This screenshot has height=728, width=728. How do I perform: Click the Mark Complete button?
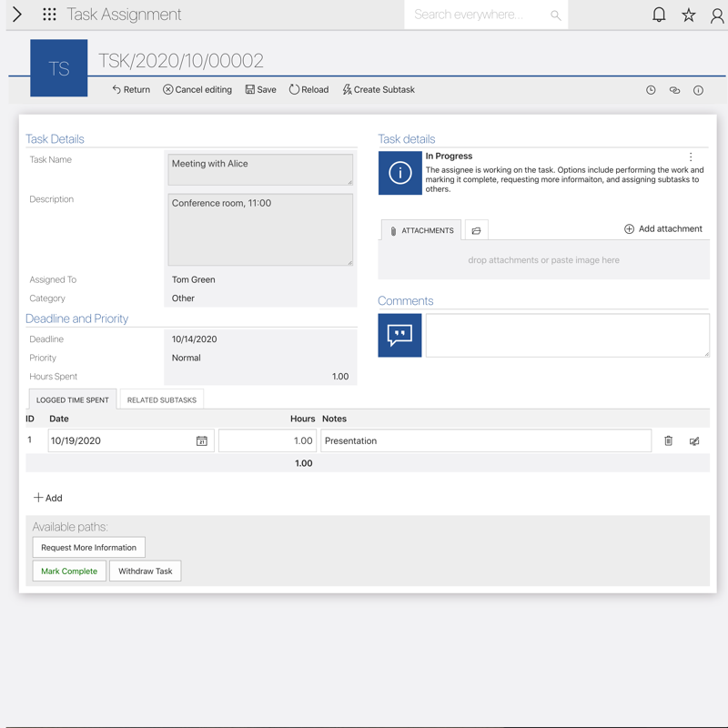click(69, 571)
